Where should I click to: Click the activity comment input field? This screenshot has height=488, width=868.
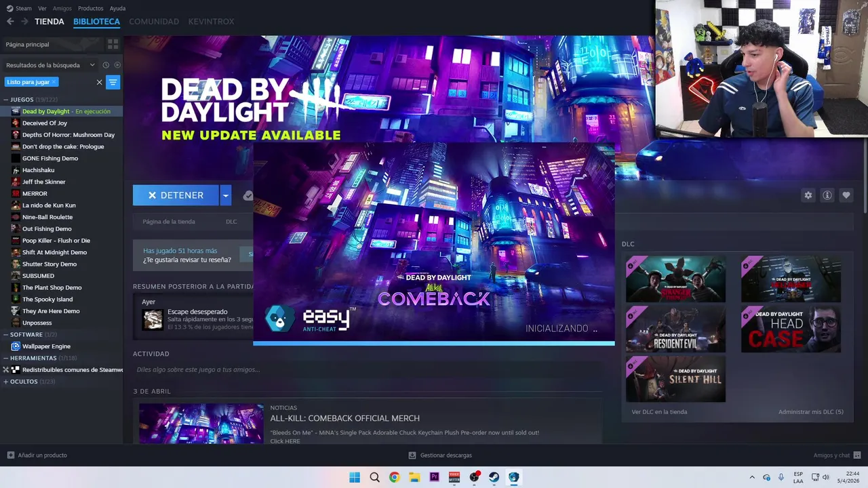coord(366,369)
